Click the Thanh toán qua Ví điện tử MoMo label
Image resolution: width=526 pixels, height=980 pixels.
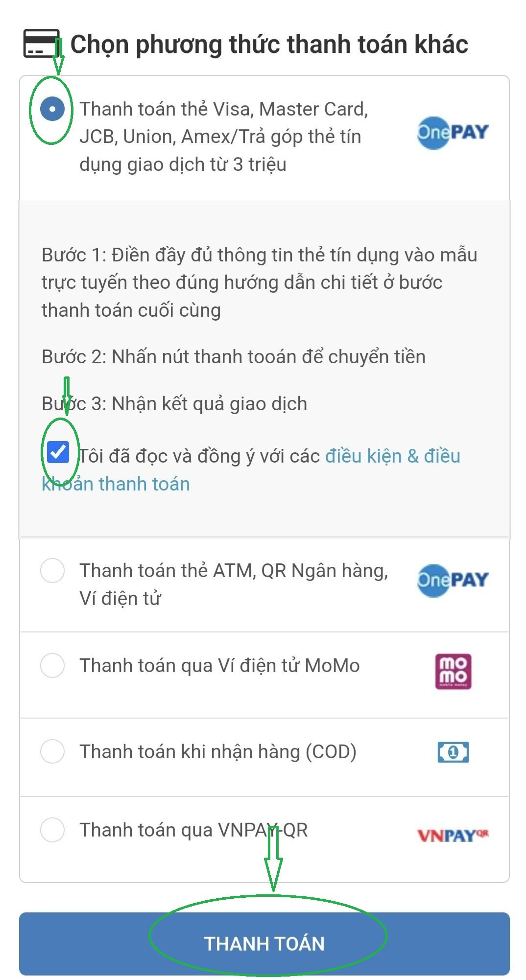click(219, 666)
